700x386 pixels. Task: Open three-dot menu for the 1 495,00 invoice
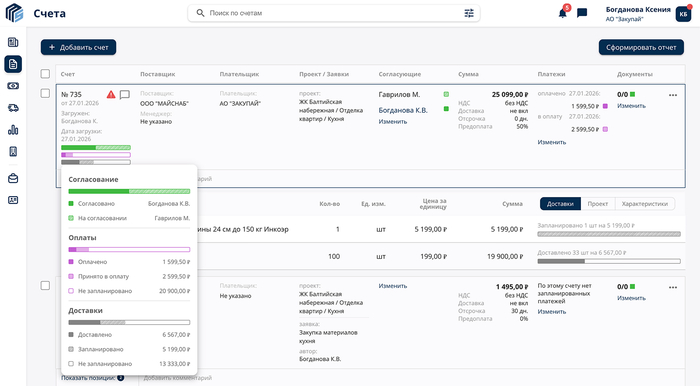673,287
